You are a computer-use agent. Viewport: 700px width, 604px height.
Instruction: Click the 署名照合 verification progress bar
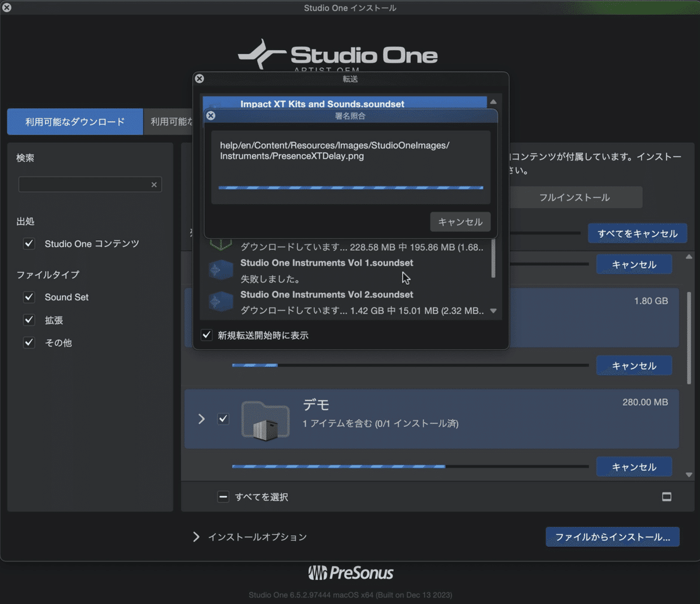[351, 188]
